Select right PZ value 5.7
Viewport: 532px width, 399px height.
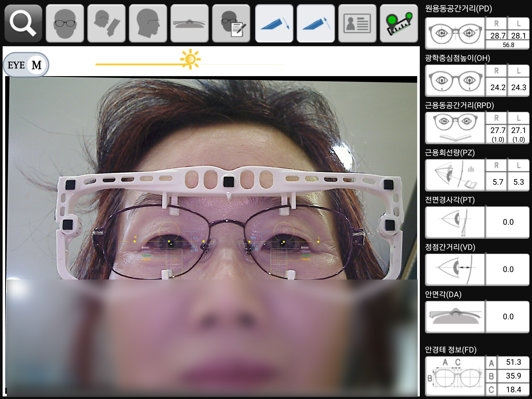pyautogui.click(x=497, y=182)
